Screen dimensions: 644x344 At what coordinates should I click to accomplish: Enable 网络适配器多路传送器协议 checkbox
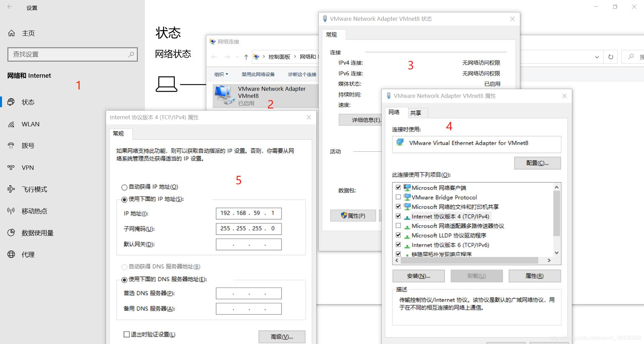(398, 225)
